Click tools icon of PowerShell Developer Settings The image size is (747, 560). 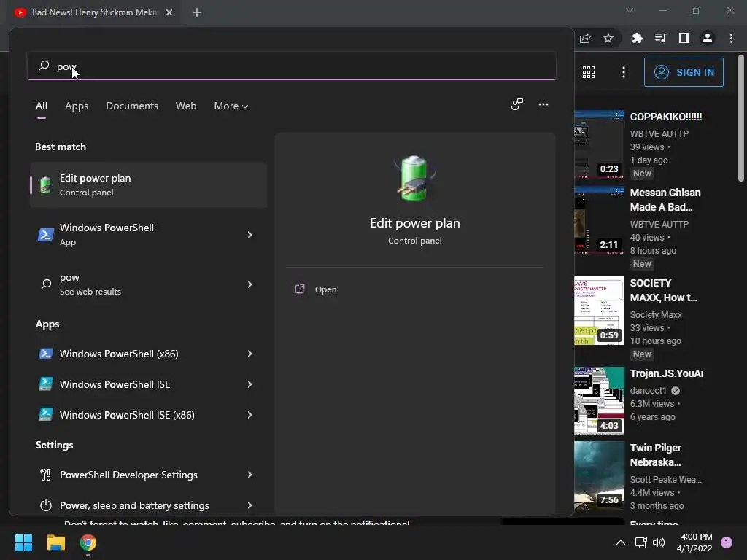pos(46,475)
